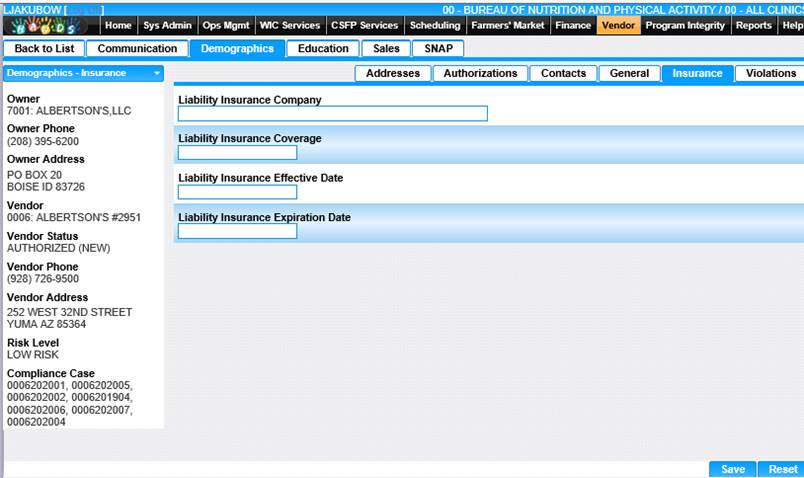Focus the Liability Insurance Expiration Date field
The image size is (804, 478).
pos(237,231)
